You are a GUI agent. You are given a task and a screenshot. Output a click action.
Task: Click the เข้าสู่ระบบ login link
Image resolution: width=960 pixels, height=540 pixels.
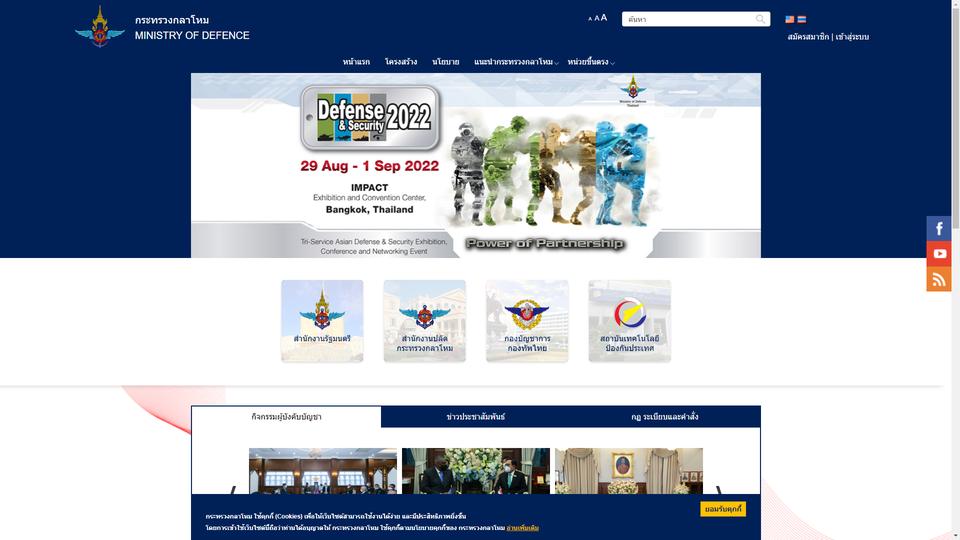click(x=852, y=37)
